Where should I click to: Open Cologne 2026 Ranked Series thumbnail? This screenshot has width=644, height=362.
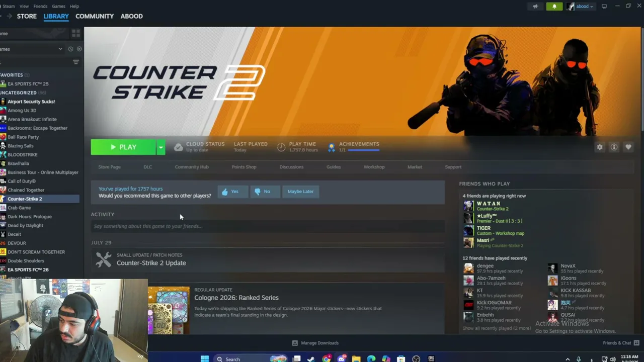point(169,311)
